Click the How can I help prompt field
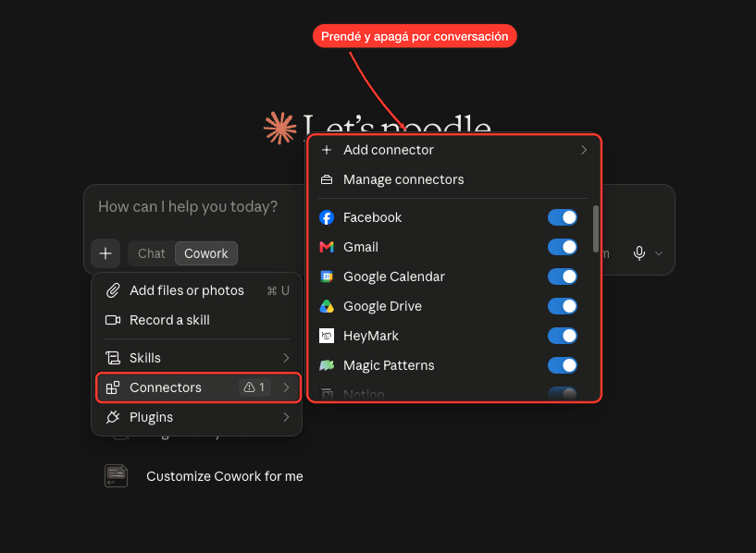 pos(188,206)
